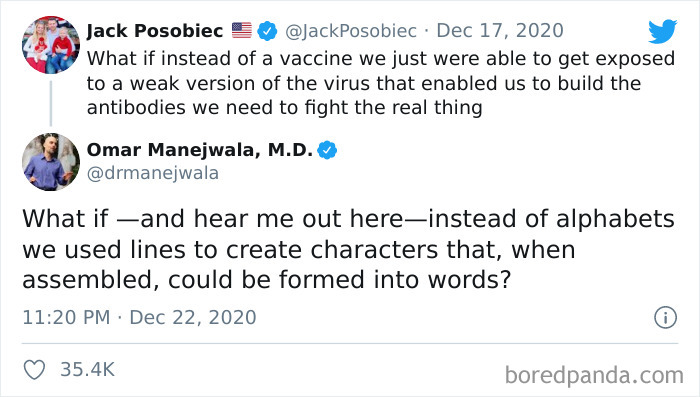Click Omar Manejwala's reply tweet text
The height and width of the screenshot is (397, 700).
pyautogui.click(x=348, y=250)
